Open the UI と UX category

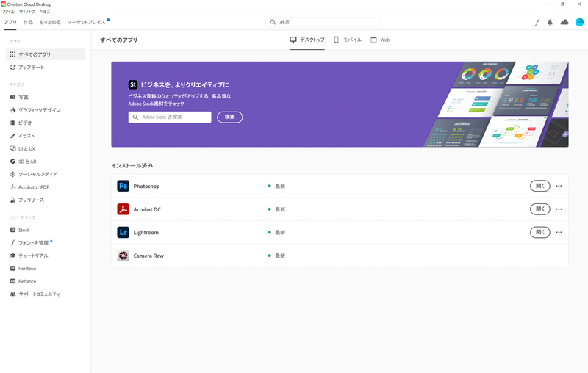pos(23,148)
